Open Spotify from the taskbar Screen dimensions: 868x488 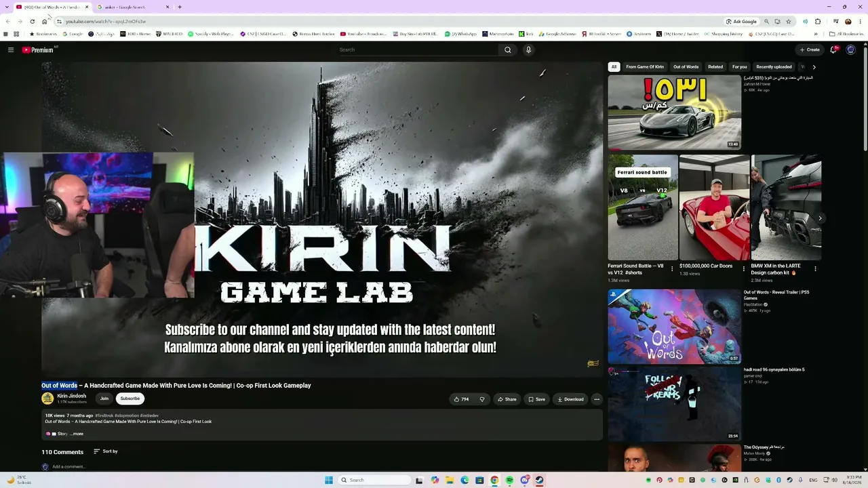(509, 480)
